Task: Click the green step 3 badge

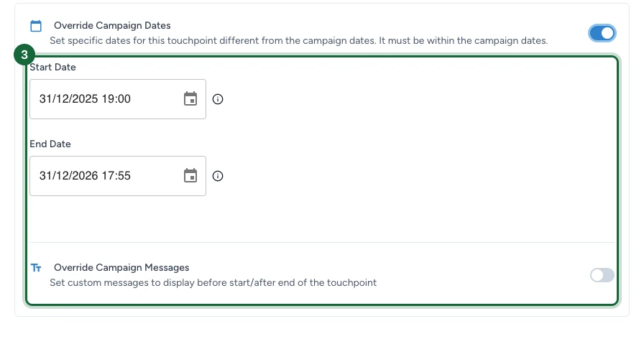Action: (x=24, y=55)
